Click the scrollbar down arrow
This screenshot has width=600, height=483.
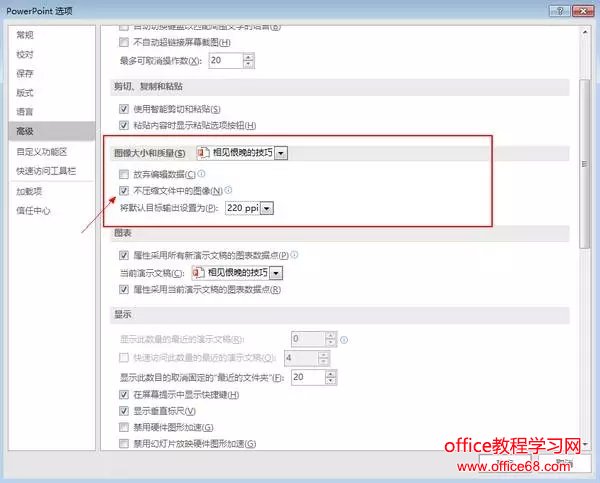(585, 444)
